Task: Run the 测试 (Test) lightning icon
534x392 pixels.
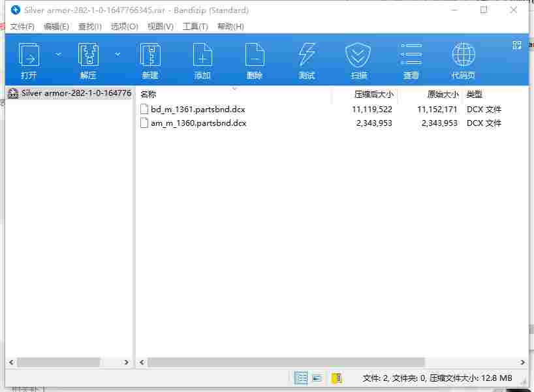Action: [307, 54]
